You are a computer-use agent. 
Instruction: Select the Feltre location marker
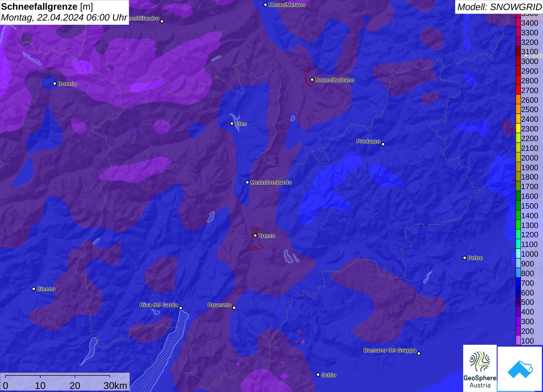point(465,258)
